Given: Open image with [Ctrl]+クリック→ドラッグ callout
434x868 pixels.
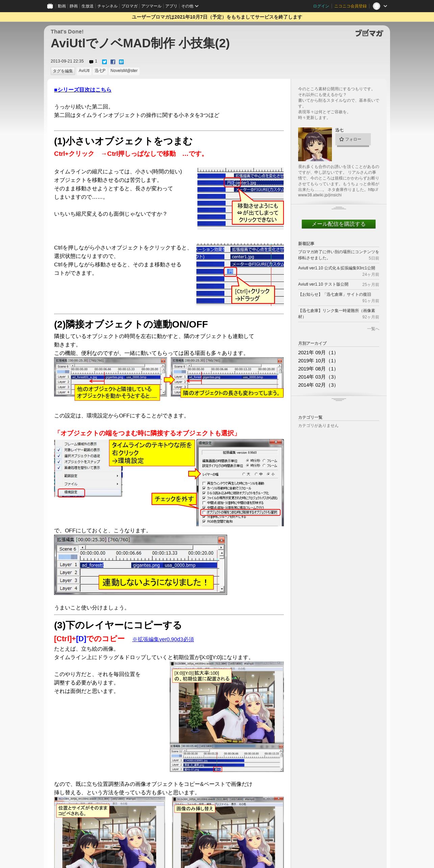Looking at the screenshot, I should point(240,274).
